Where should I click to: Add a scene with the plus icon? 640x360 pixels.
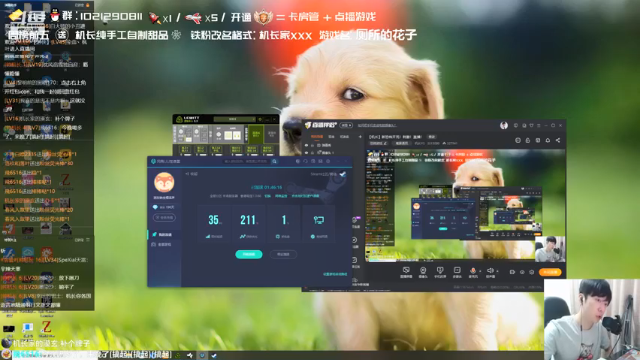pyautogui.click(x=360, y=136)
